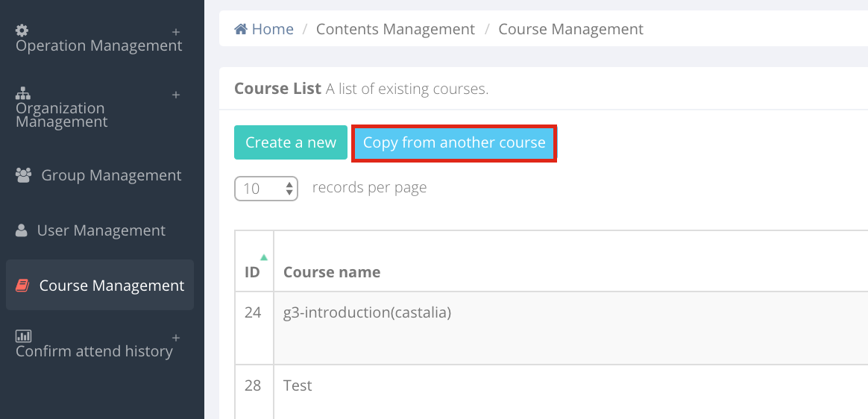
Task: Click the User Management person icon
Action: coord(22,231)
